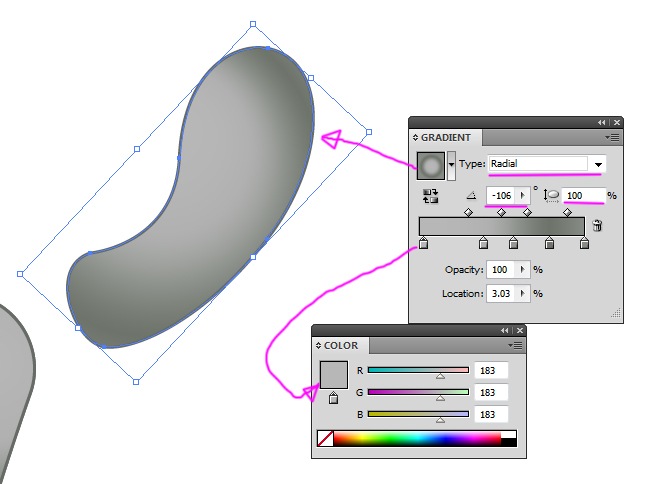Image resolution: width=650 pixels, height=484 pixels.
Task: Click the third midpoint diamond above the gradient bar
Action: click(x=527, y=213)
